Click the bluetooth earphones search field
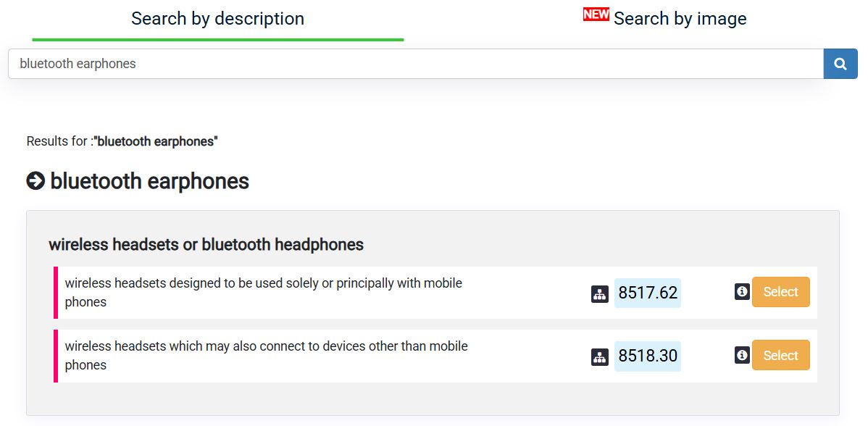This screenshot has width=868, height=426. (x=416, y=64)
